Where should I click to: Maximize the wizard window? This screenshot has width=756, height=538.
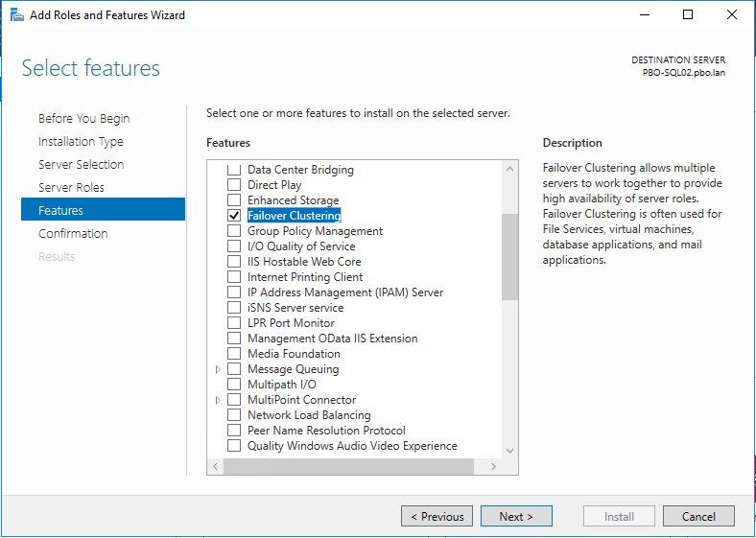click(688, 15)
